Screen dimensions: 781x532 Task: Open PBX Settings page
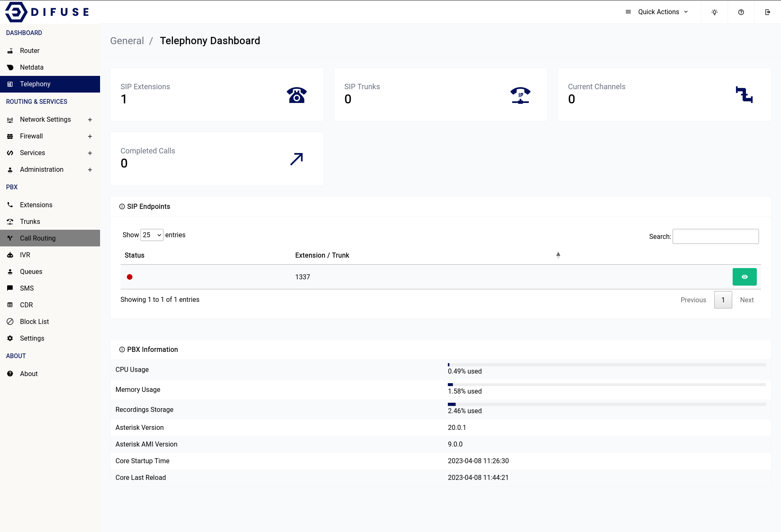click(x=50, y=338)
